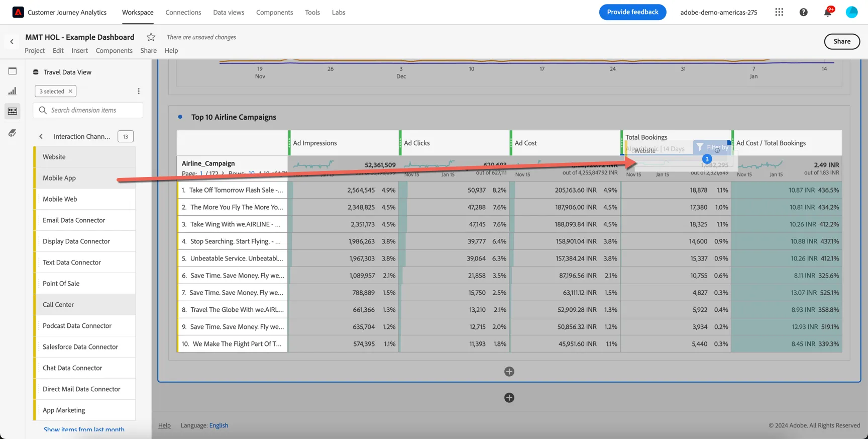Image resolution: width=868 pixels, height=439 pixels.
Task: Open the Panels icon in the left rail
Action: coord(13,71)
